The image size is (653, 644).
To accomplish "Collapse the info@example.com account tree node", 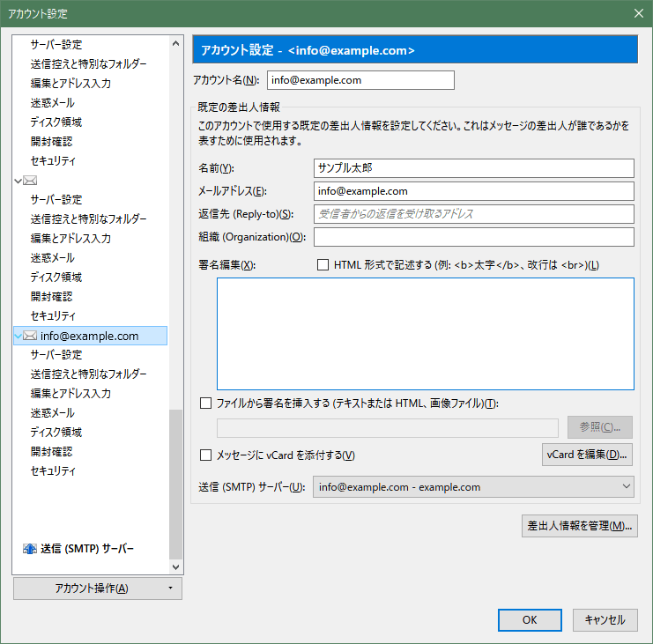I will (x=19, y=336).
